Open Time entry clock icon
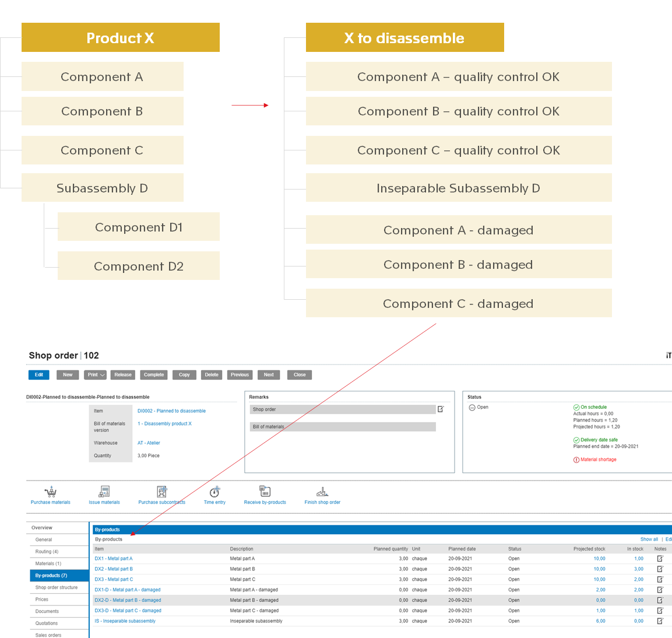 click(x=214, y=492)
